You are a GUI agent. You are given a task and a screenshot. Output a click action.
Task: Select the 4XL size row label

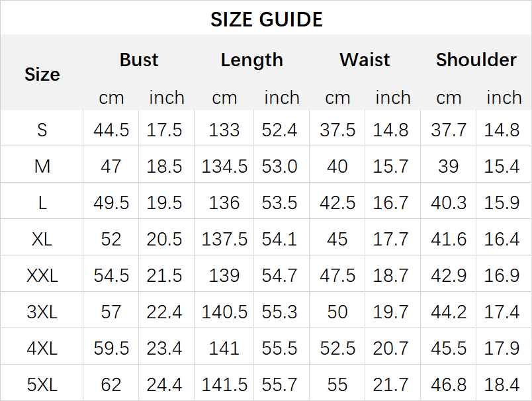coord(42,348)
